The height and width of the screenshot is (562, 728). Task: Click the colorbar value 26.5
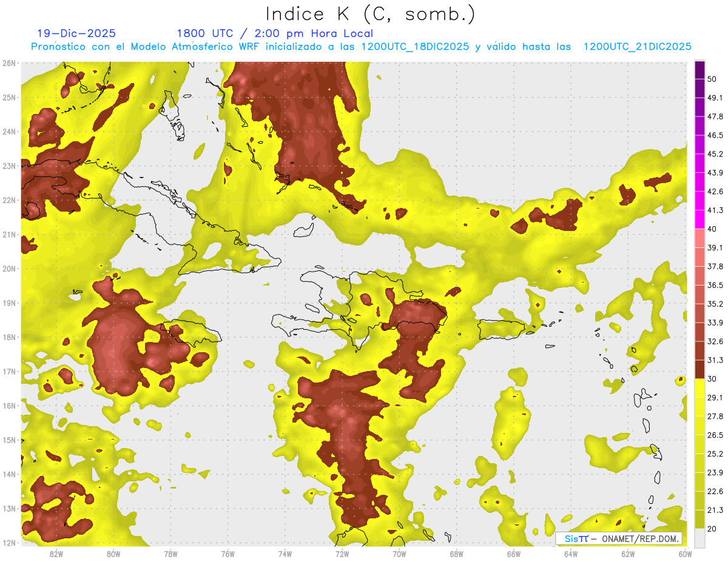(x=716, y=435)
